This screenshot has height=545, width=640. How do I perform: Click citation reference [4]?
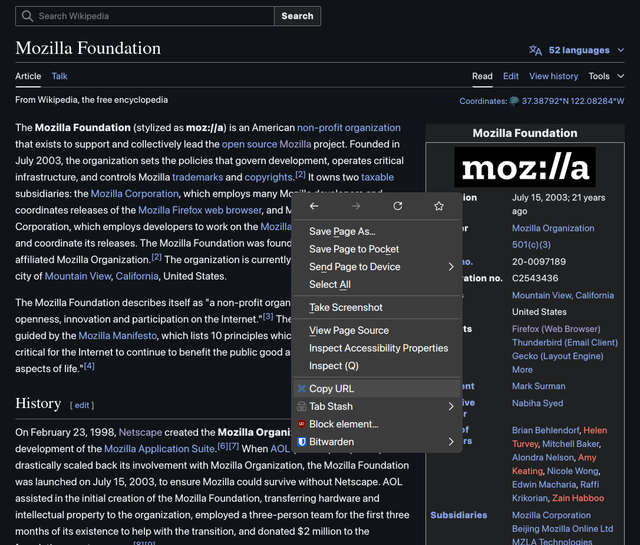point(89,366)
